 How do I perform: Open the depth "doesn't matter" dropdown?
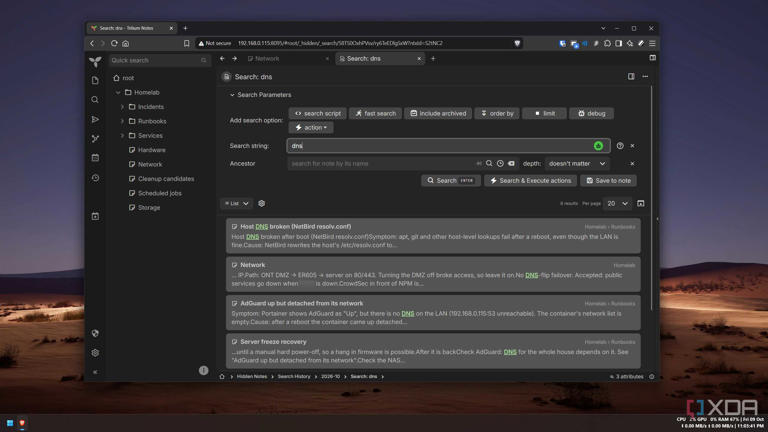click(x=577, y=164)
